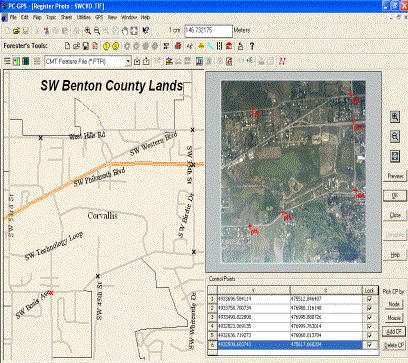Click the zoom in magnifier in main toolbar
Screen dimensions: 408x363
(x=87, y=31)
